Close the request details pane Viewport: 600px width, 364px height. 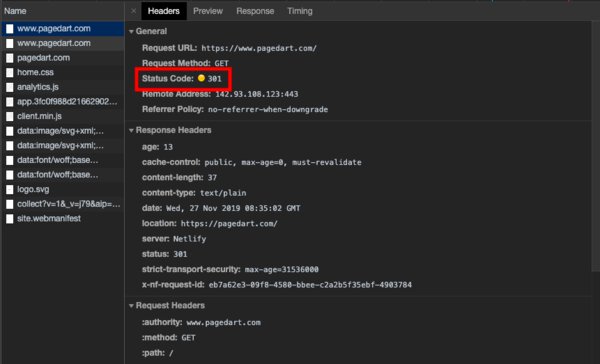(x=133, y=11)
